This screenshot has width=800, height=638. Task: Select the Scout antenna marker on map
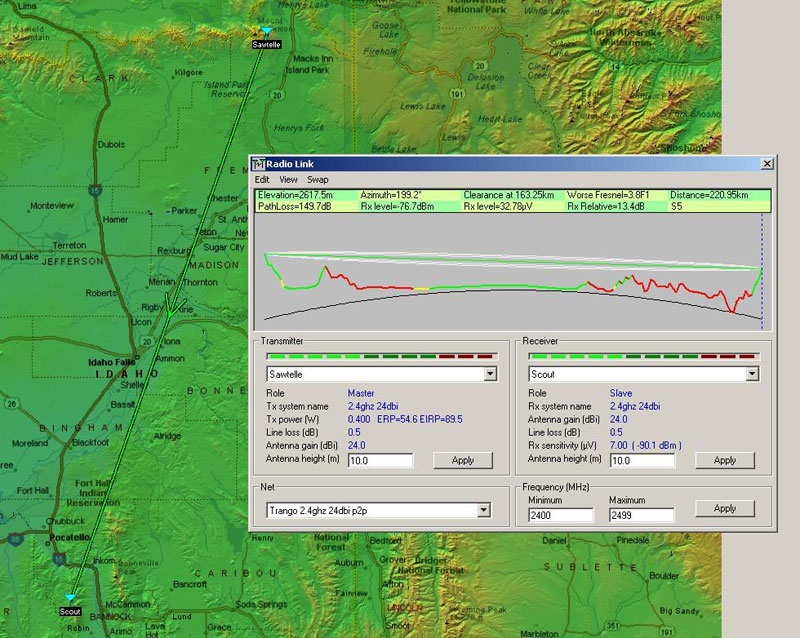click(70, 598)
